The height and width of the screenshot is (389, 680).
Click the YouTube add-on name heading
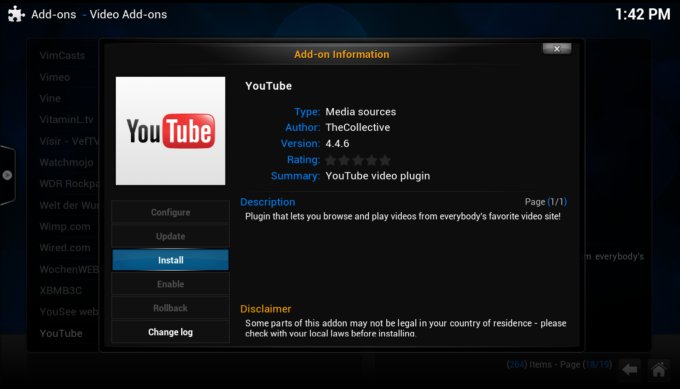[x=268, y=86]
